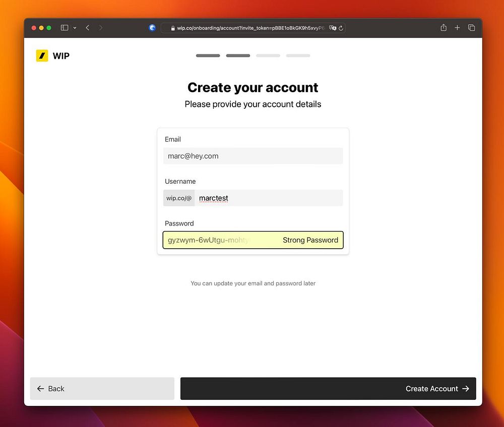Screen dimensions: 504x427
Task: Click the Email label
Action: click(x=173, y=139)
